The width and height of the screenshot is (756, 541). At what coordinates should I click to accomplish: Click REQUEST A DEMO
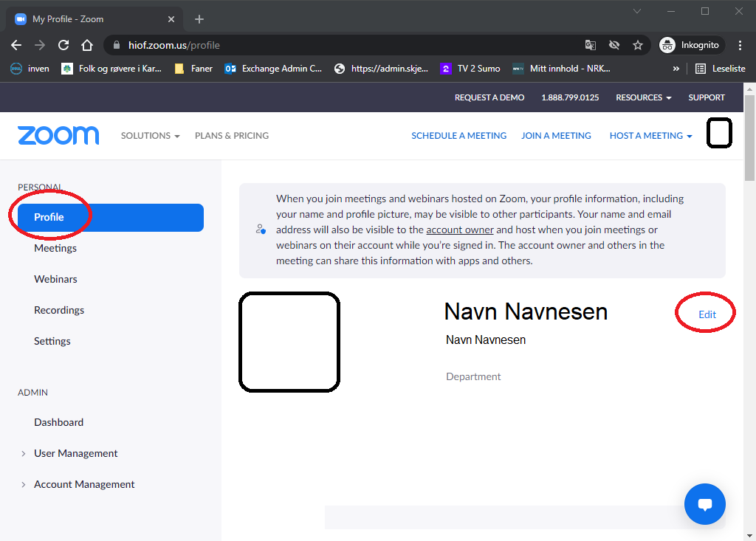coord(489,97)
